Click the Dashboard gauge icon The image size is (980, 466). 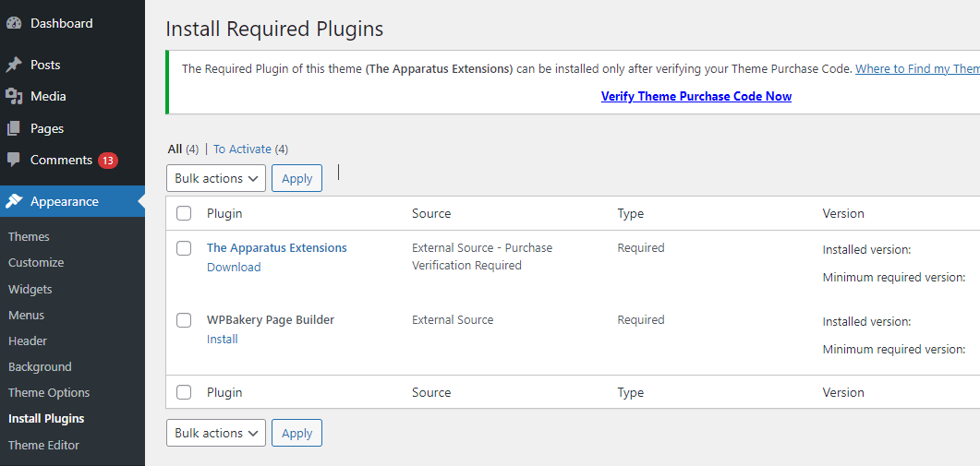tap(14, 23)
